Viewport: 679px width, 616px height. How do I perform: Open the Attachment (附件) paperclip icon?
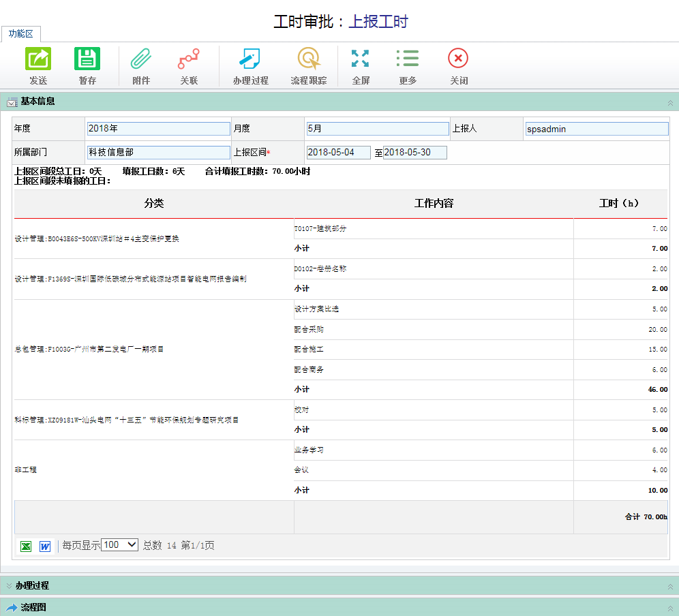point(141,59)
